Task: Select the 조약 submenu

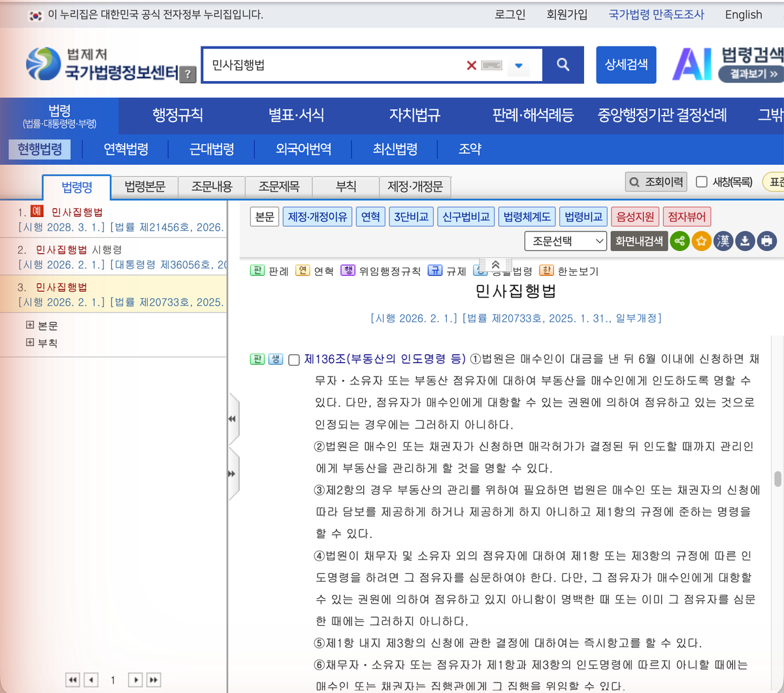Action: click(x=470, y=149)
